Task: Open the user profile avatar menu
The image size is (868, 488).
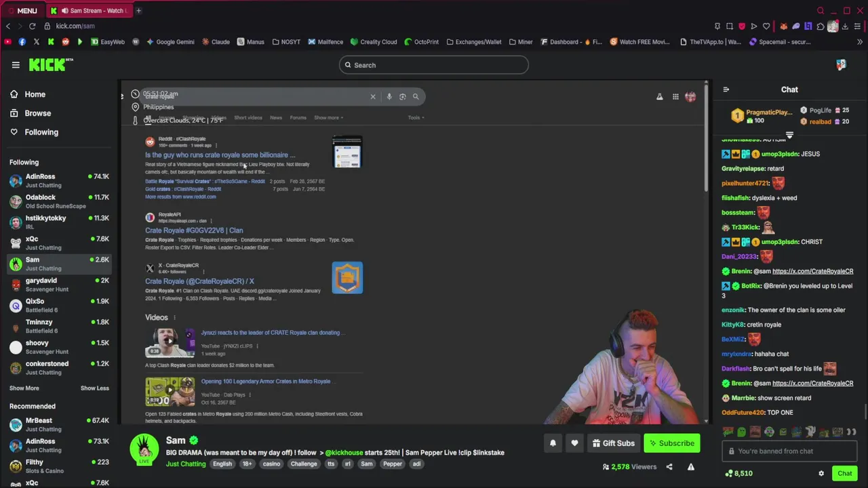Action: tap(841, 65)
